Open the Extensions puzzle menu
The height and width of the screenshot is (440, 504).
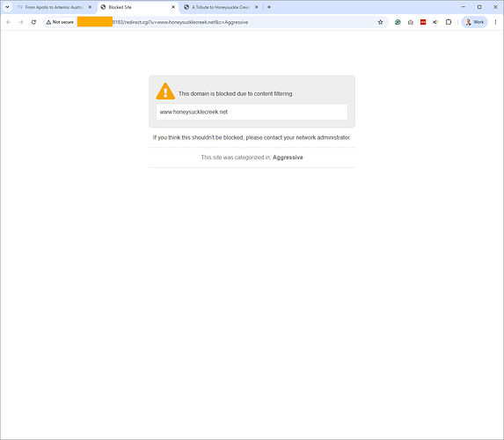click(449, 22)
